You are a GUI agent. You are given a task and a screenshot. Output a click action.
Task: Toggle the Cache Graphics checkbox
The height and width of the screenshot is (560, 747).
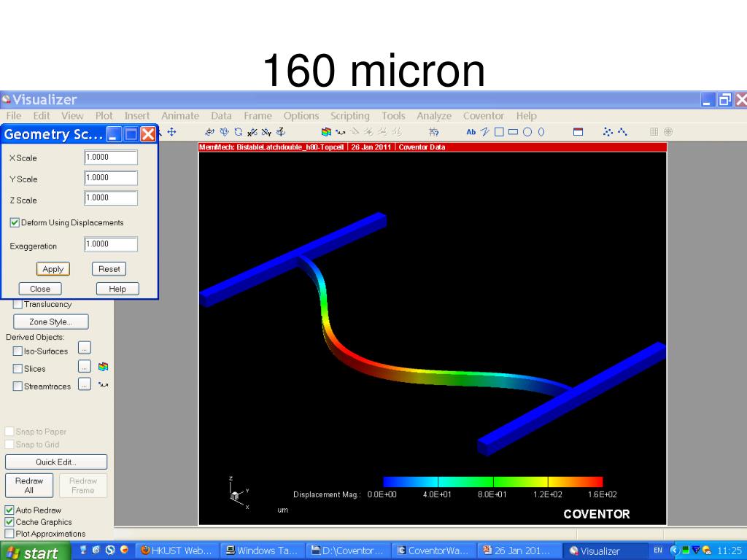coord(9,522)
